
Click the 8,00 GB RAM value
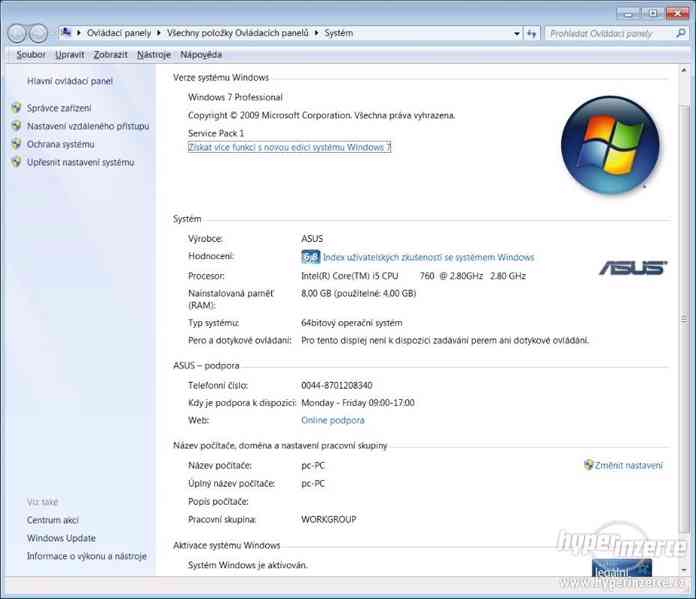click(x=358, y=293)
